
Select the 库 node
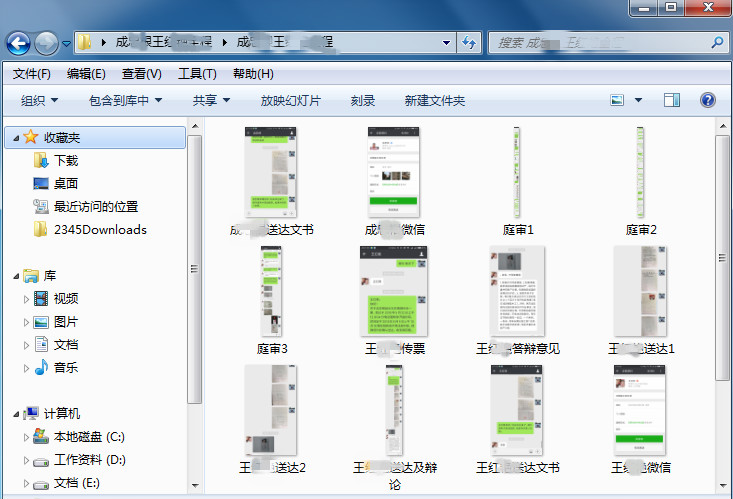pos(50,275)
